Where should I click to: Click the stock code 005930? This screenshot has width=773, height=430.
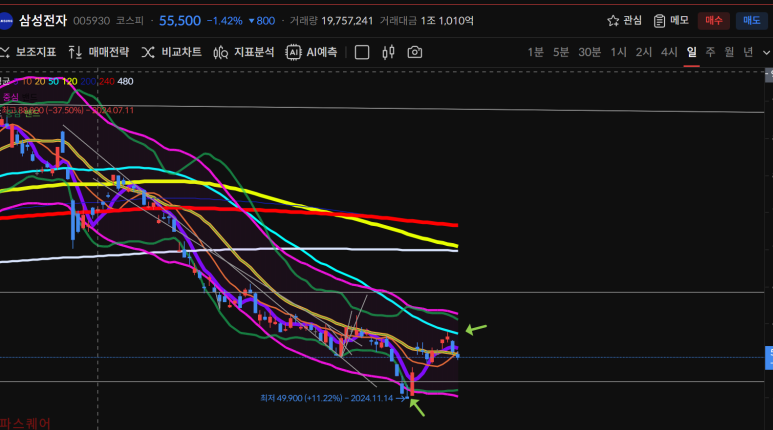(x=91, y=21)
